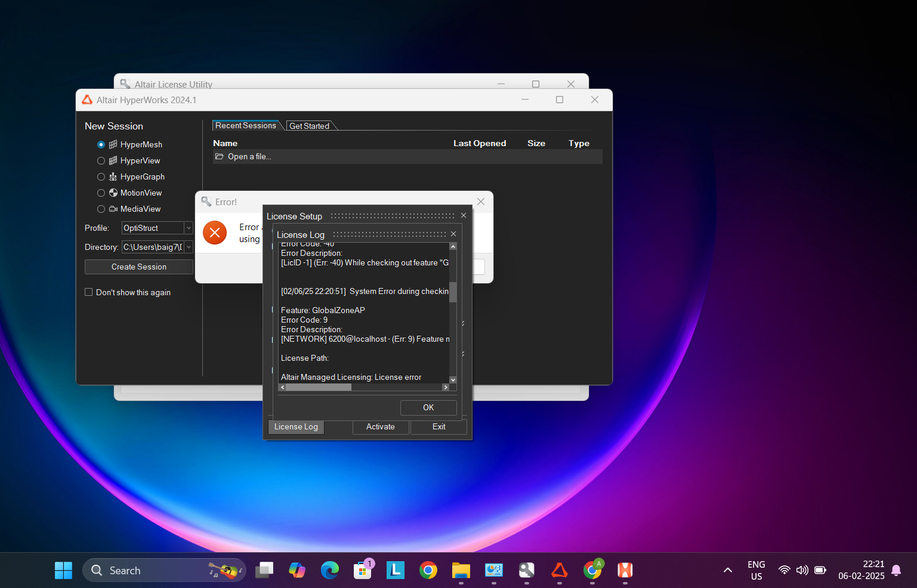Click the Last Opened column header

coord(480,143)
